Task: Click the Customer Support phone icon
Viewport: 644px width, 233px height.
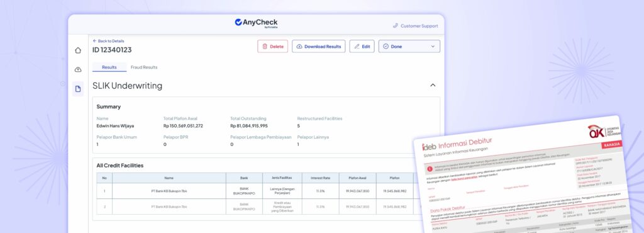Action: point(396,25)
